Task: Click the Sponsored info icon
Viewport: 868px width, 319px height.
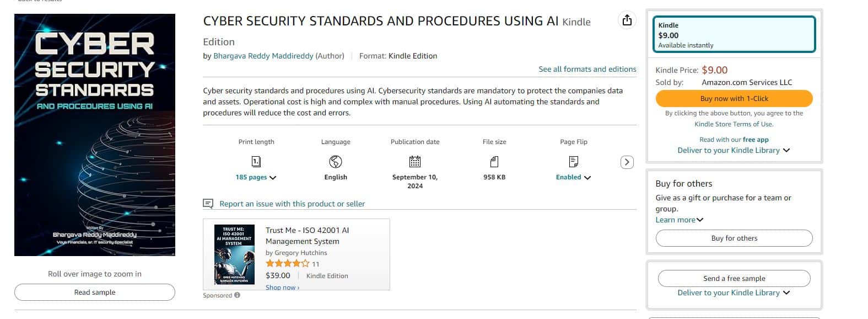Action: pos(238,295)
